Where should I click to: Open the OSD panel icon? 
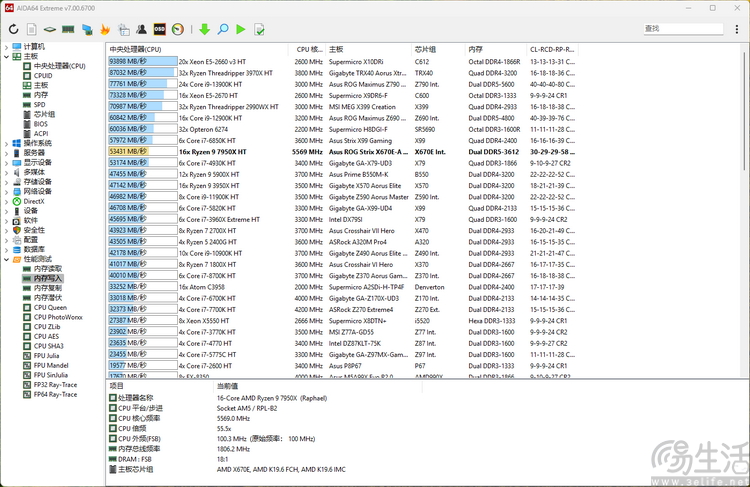pyautogui.click(x=159, y=30)
